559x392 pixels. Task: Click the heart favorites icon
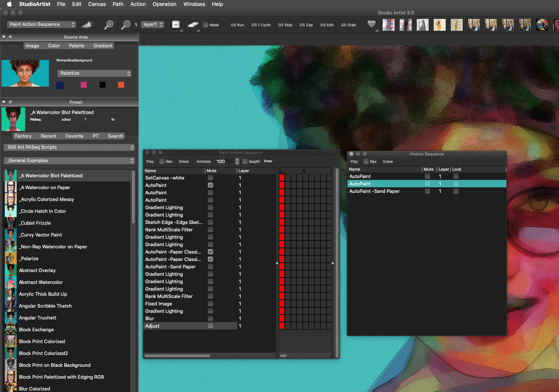point(371,24)
